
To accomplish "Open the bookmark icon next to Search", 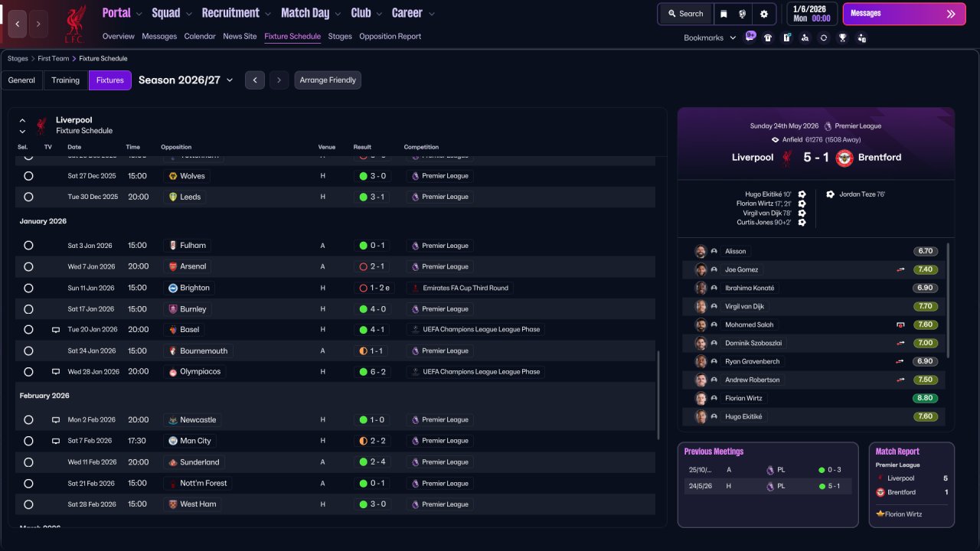I will coord(724,14).
